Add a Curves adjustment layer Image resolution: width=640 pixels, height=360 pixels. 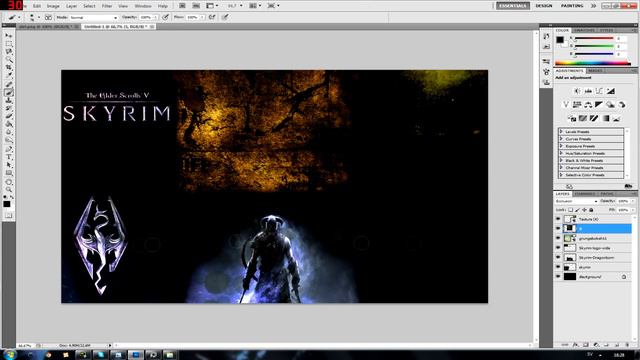[599, 91]
